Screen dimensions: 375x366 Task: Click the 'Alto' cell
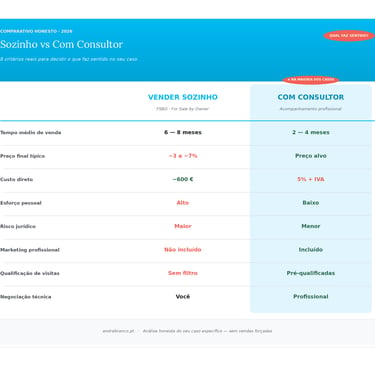(x=183, y=203)
